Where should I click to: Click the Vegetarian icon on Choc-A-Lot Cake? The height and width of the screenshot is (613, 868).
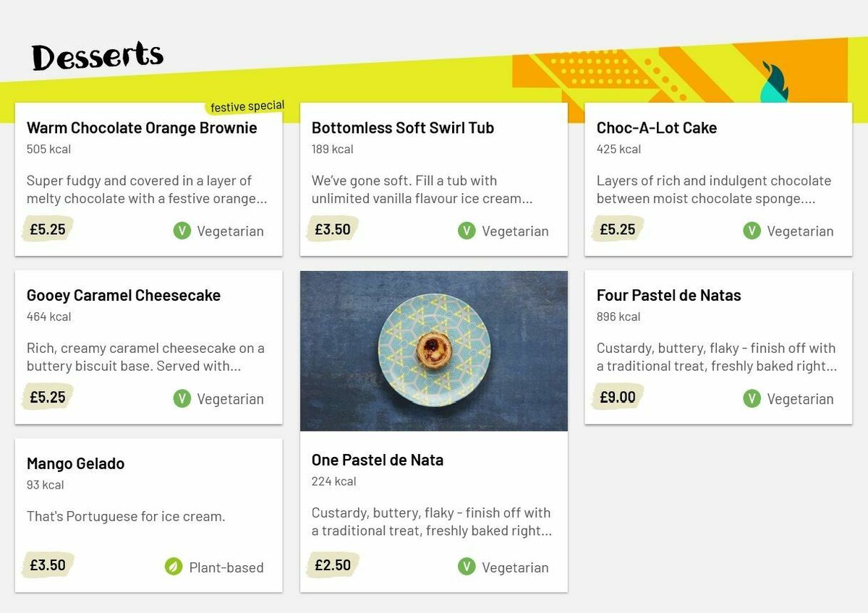point(750,231)
